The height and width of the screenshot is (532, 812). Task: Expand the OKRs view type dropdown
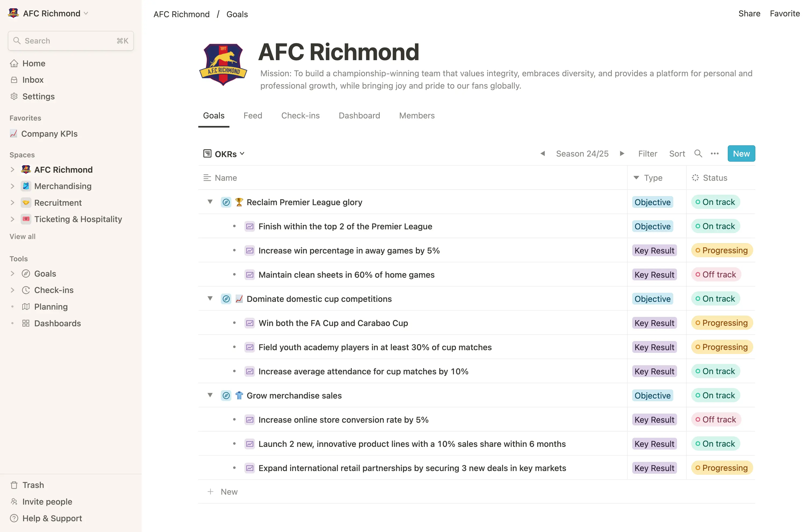click(242, 154)
